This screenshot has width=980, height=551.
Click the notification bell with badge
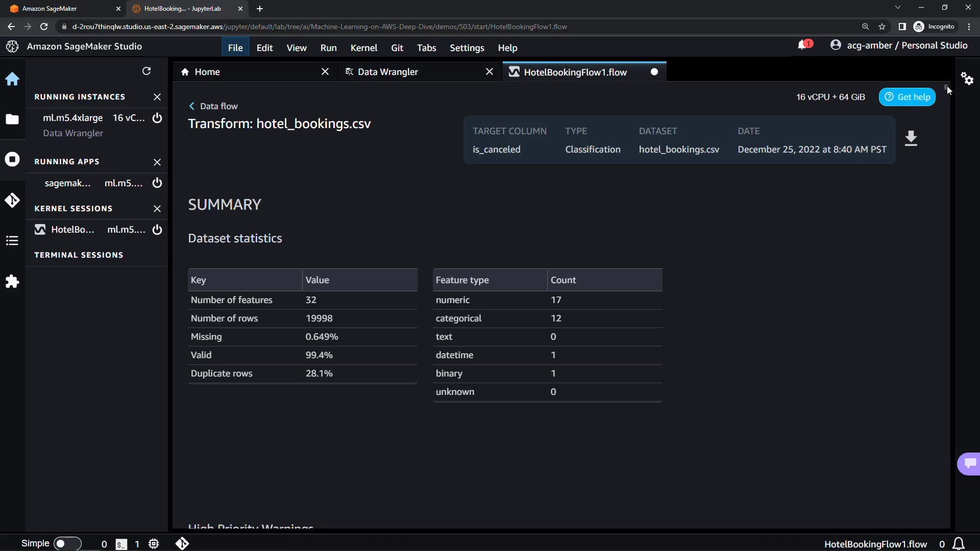pyautogui.click(x=804, y=45)
